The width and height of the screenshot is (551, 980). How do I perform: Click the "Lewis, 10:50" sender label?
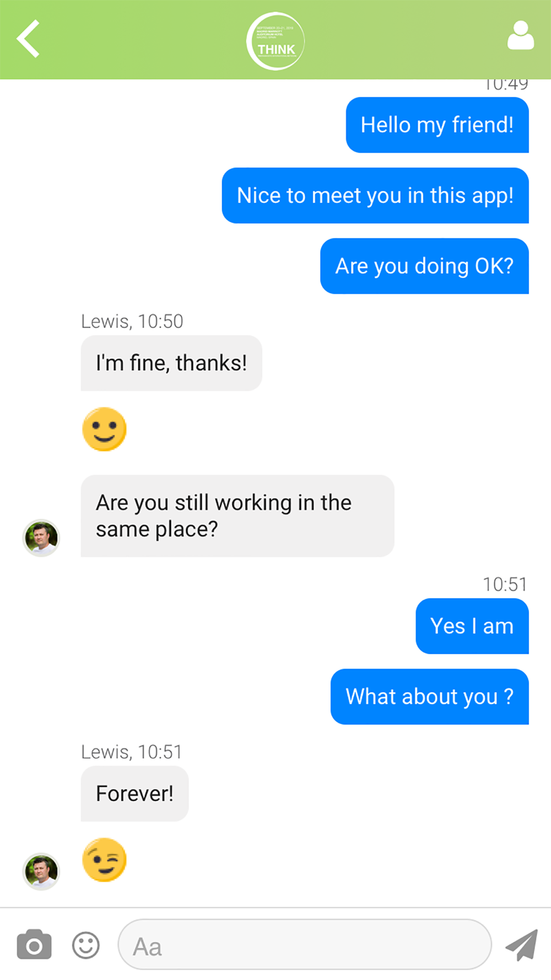(x=132, y=321)
